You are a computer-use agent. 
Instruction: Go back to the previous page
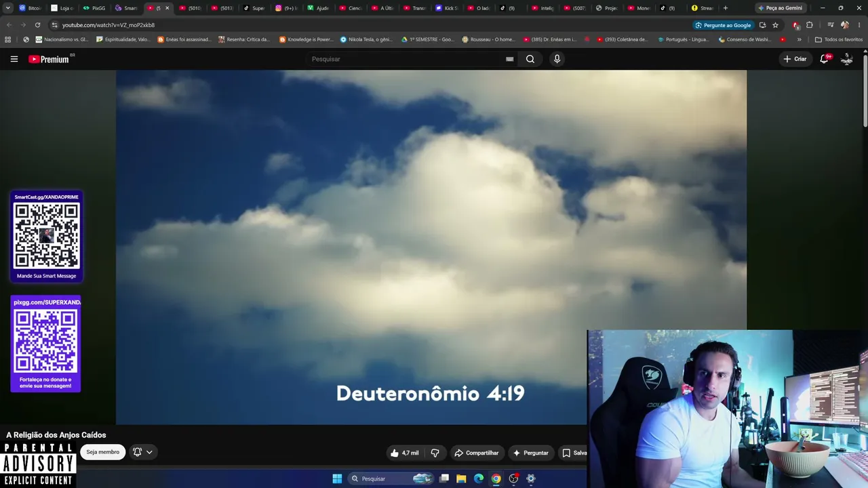click(9, 25)
